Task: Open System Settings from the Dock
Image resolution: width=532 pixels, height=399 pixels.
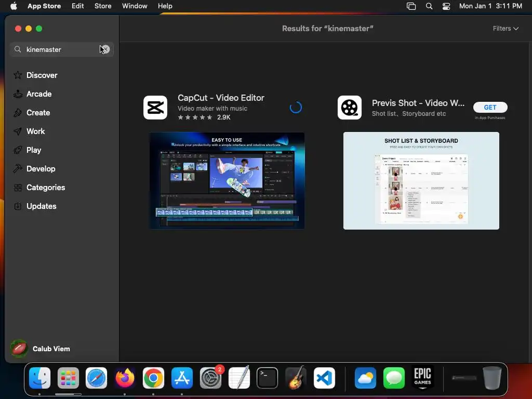Action: (x=210, y=378)
